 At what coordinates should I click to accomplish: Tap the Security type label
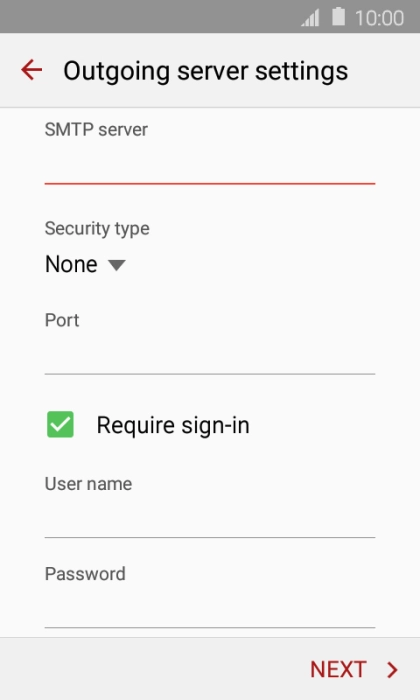pyautogui.click(x=97, y=229)
